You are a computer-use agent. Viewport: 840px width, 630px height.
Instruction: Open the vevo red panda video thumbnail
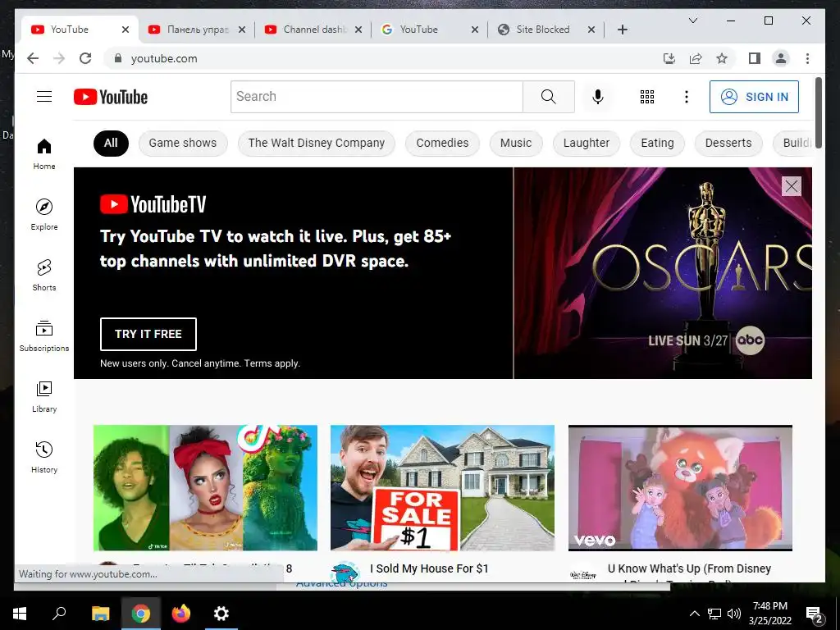(680, 487)
